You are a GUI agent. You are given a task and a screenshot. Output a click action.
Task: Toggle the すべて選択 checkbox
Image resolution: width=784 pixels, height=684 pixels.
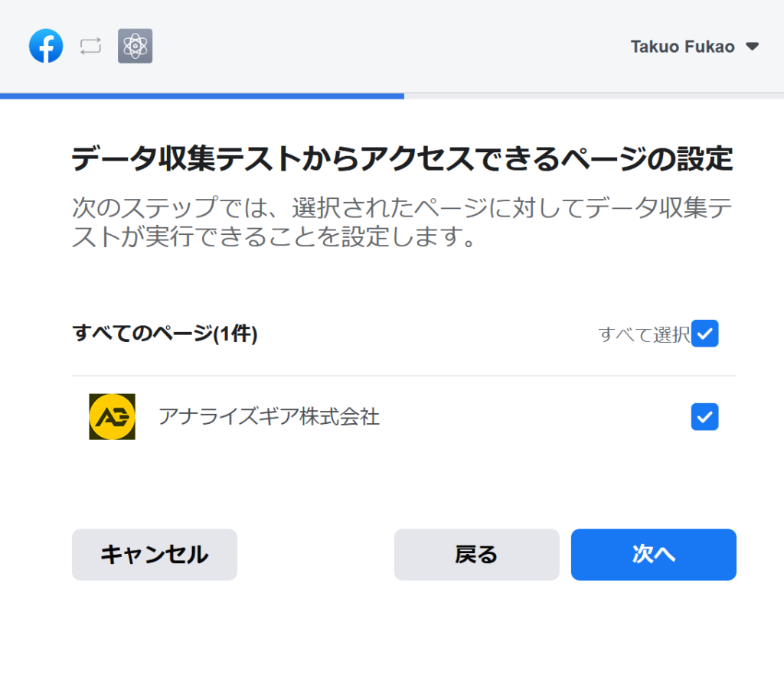[704, 334]
